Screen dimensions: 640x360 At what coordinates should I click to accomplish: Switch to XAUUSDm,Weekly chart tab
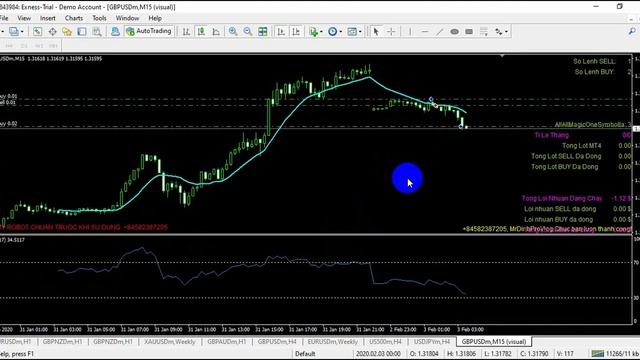pyautogui.click(x=170, y=342)
